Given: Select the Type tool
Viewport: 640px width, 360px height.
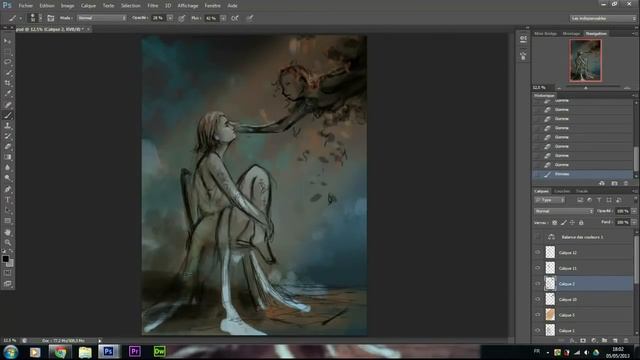Looking at the screenshot, I should coord(7,200).
